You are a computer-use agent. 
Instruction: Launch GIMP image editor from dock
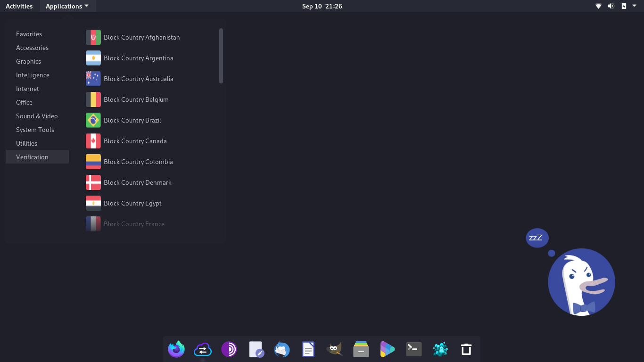tap(334, 349)
